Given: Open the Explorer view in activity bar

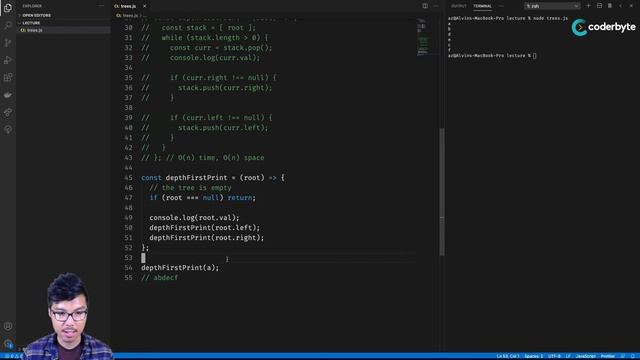Looking at the screenshot, I should point(8,8).
